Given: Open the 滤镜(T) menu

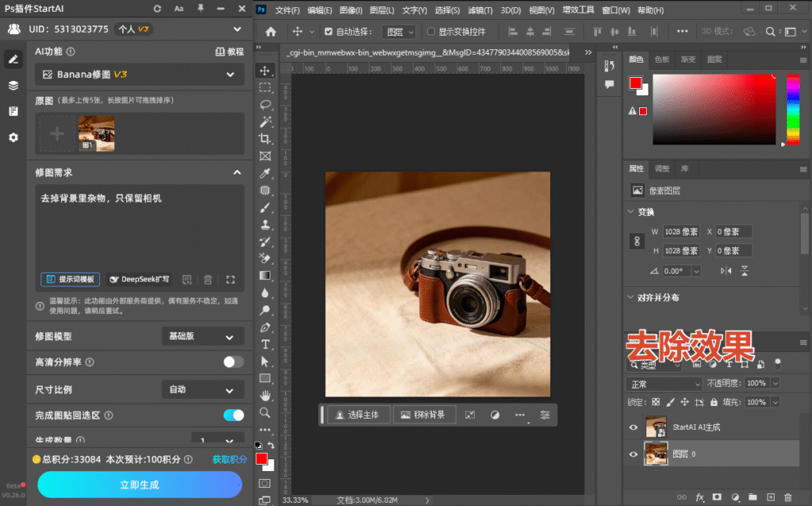Looking at the screenshot, I should pyautogui.click(x=480, y=10).
